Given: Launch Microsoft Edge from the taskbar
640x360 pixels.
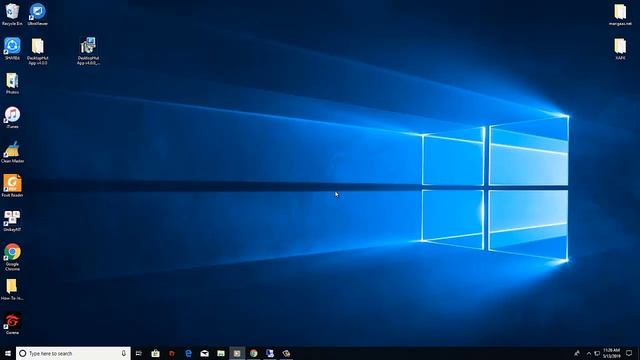Looking at the screenshot, I should [x=188, y=353].
